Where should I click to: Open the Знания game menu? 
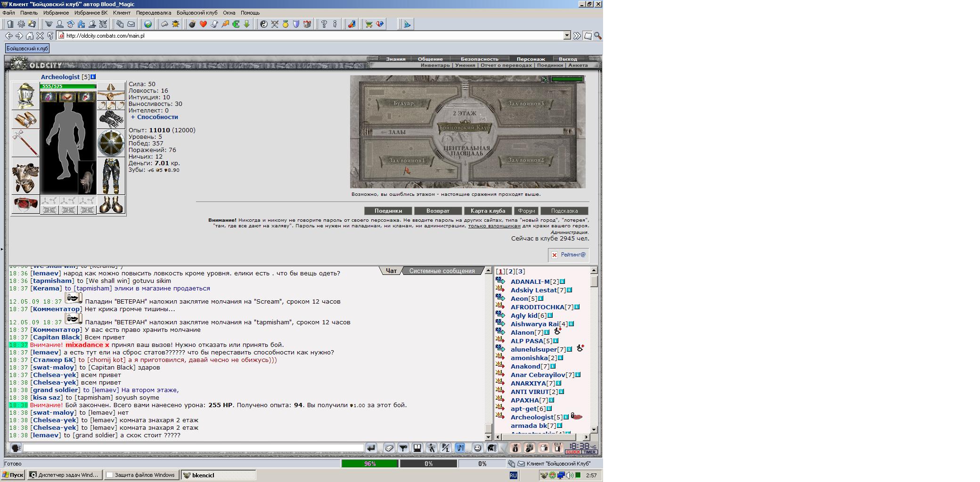coord(396,59)
